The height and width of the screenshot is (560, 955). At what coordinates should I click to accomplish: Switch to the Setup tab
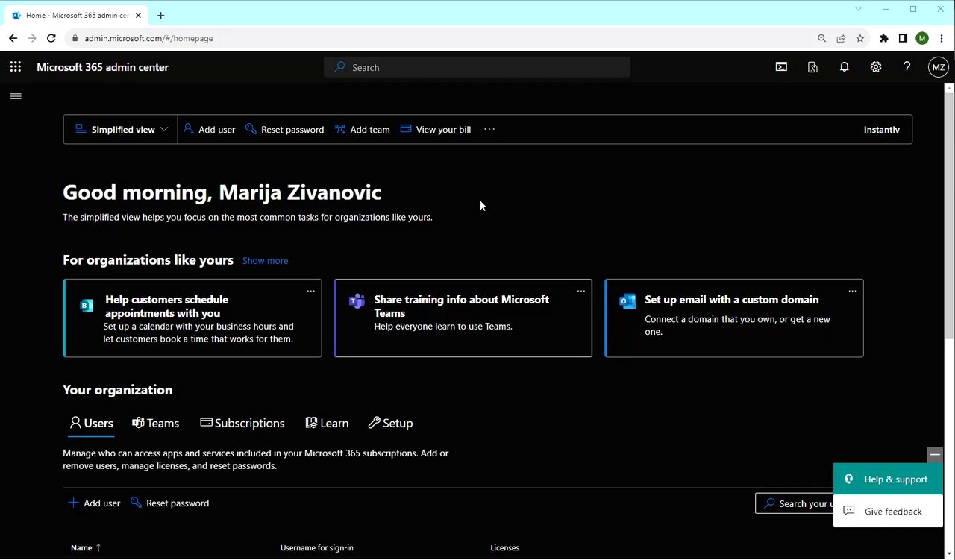[390, 423]
